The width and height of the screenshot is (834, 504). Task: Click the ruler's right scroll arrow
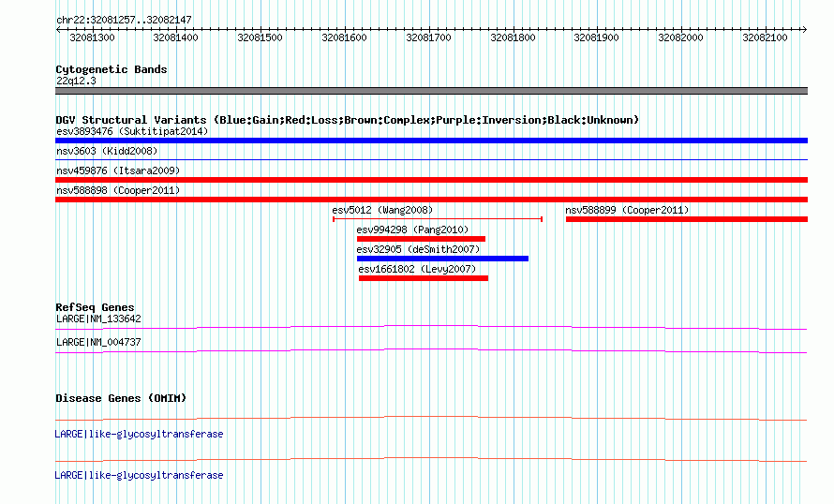click(805, 30)
